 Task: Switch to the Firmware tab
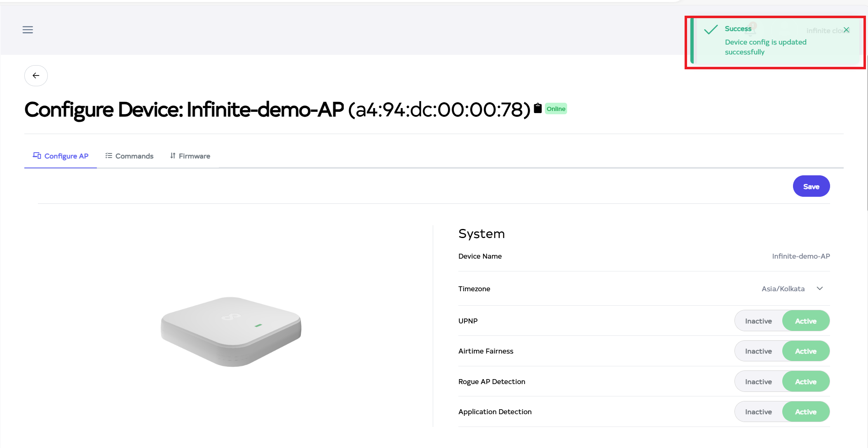(x=194, y=156)
